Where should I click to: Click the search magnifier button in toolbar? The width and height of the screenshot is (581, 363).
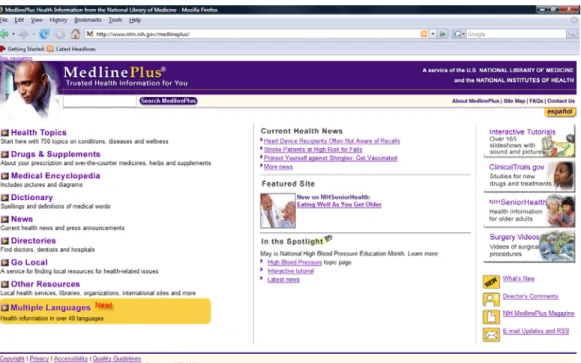point(572,34)
